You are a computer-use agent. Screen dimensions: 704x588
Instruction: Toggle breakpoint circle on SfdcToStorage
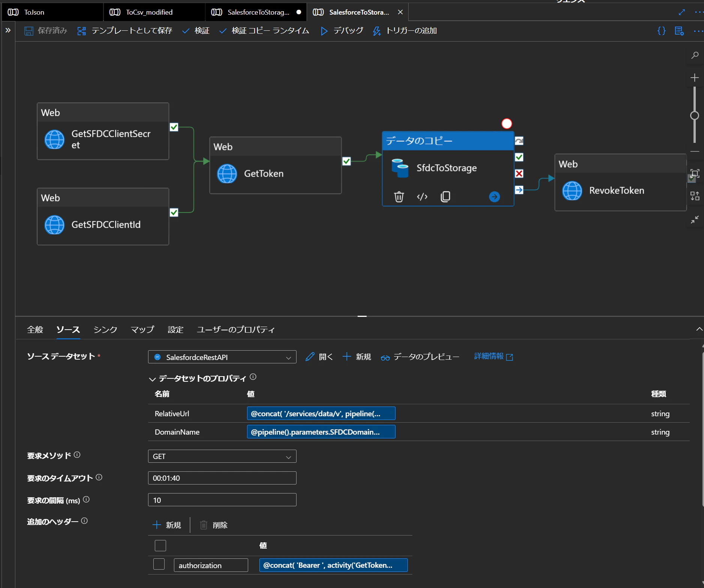coord(507,123)
